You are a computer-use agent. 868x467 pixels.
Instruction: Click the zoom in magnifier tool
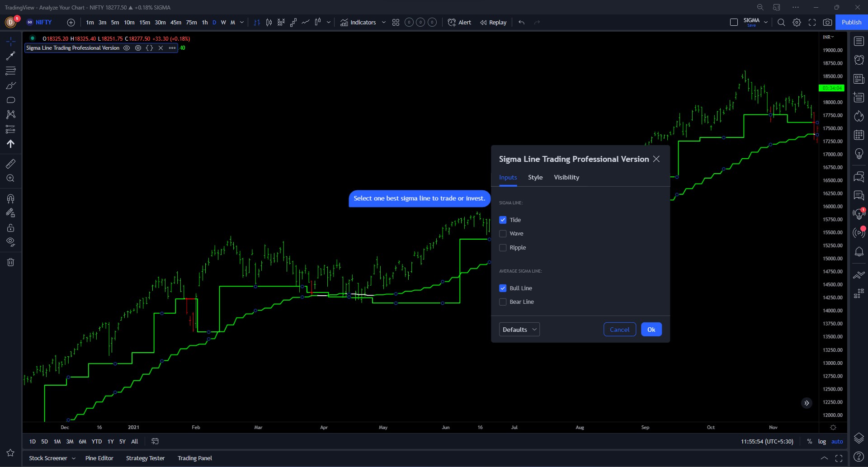[x=10, y=178]
